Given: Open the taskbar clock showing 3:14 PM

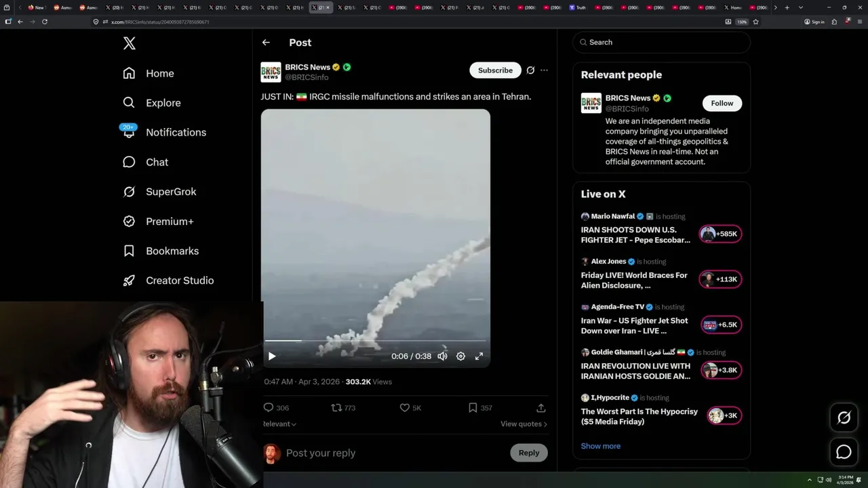Looking at the screenshot, I should pos(845,480).
